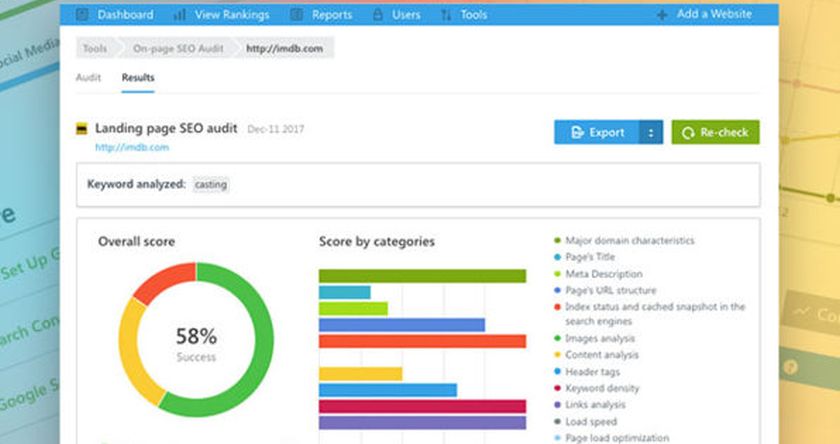The height and width of the screenshot is (444, 840).
Task: Toggle the Header tags legend item
Action: [x=587, y=372]
